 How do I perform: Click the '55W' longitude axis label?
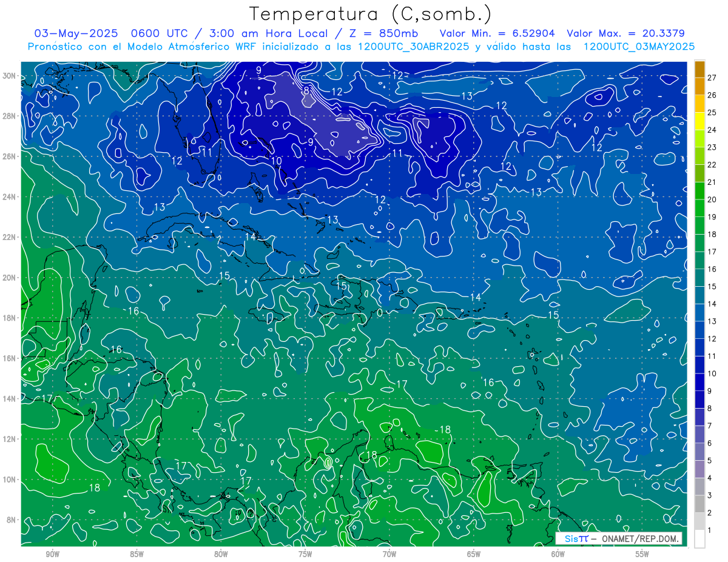(x=643, y=555)
